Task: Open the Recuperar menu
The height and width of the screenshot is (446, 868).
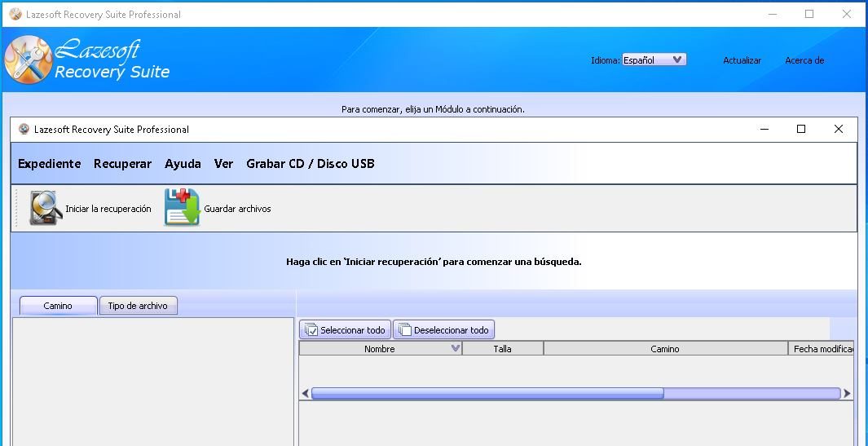Action: 122,163
